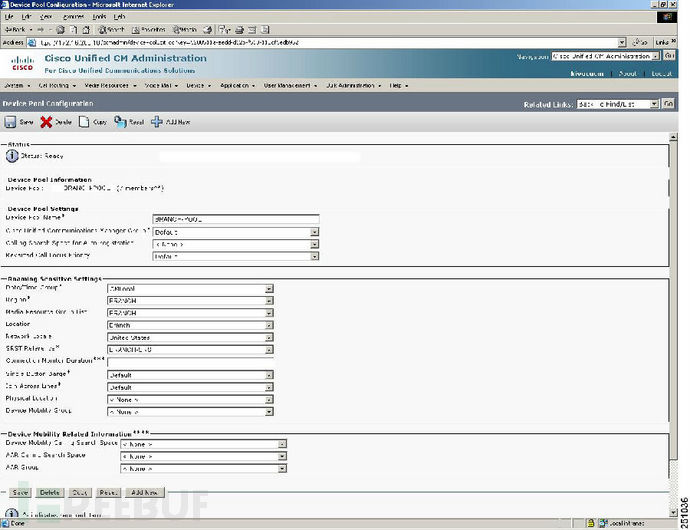Image resolution: width=690 pixels, height=530 pixels.
Task: Click the Save disk icon in the toolbar
Action: pos(11,122)
